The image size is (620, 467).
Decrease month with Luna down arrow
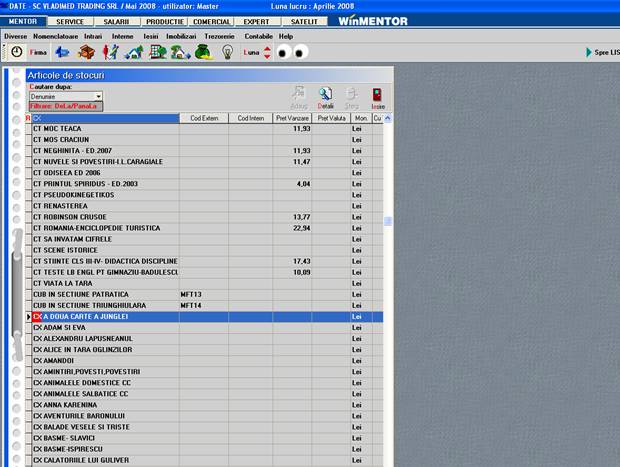[x=267, y=56]
